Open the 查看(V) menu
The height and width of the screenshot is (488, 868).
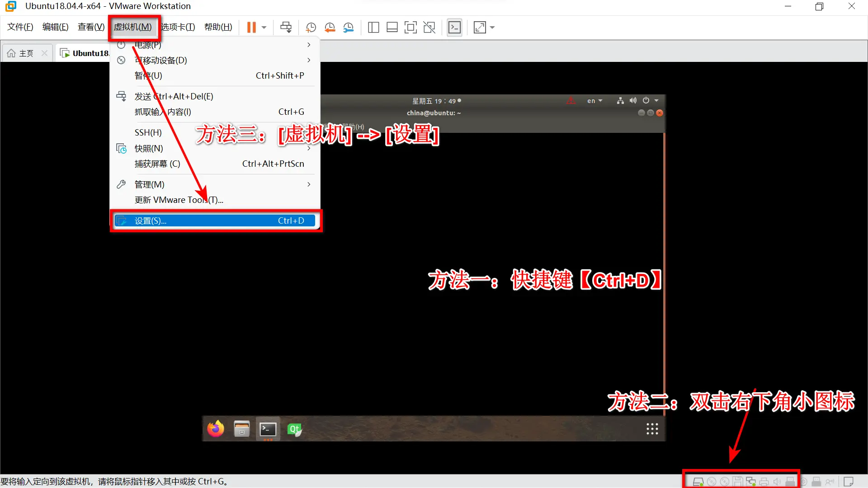[x=91, y=27]
